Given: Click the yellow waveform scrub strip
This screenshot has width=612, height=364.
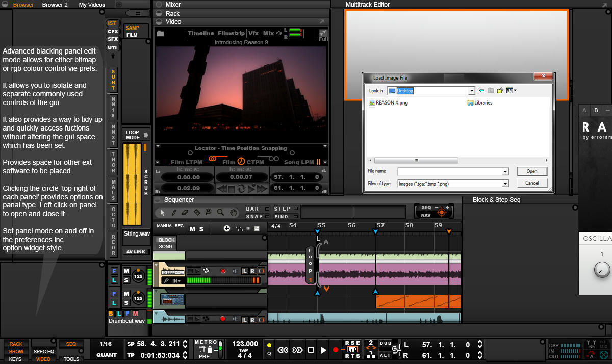Looking at the screenshot, I should (x=133, y=185).
